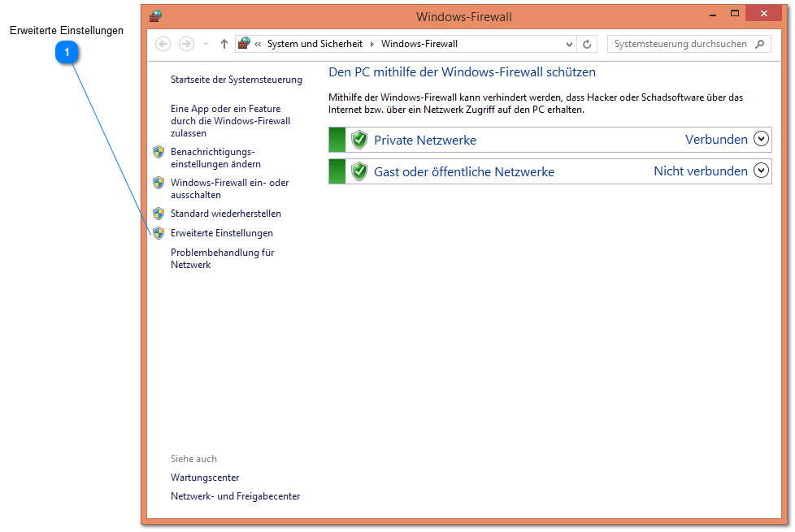Open Benachrichtigungseinstellungen ändern

point(215,158)
